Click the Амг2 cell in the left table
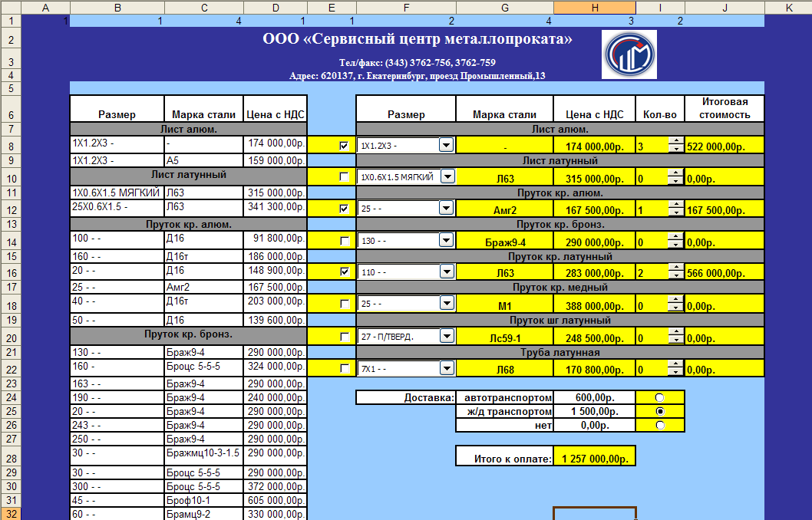This screenshot has height=520, width=812. click(x=203, y=287)
